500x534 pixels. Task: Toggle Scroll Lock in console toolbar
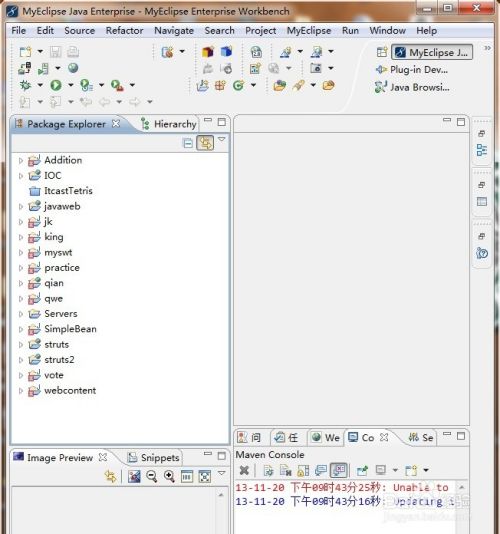tap(303, 470)
